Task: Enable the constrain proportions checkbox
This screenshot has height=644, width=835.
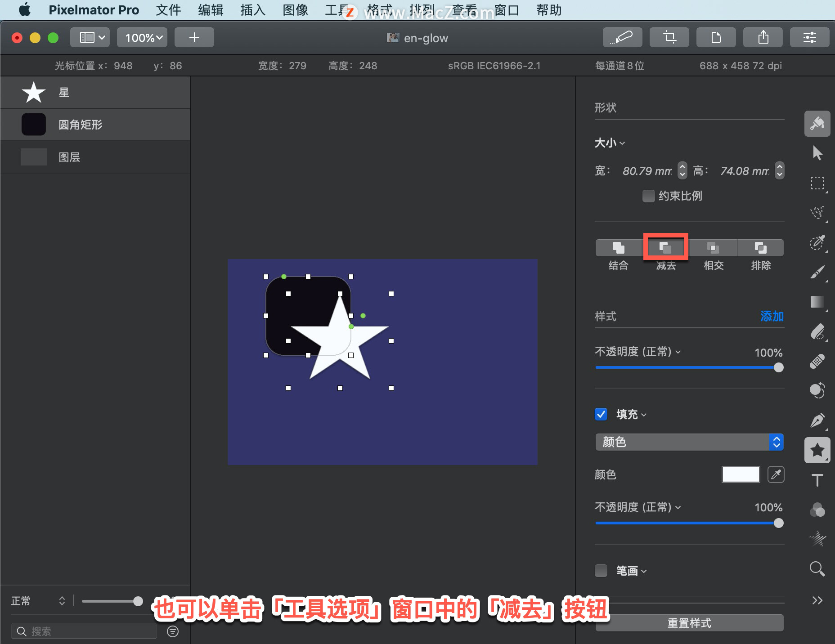Action: [648, 196]
